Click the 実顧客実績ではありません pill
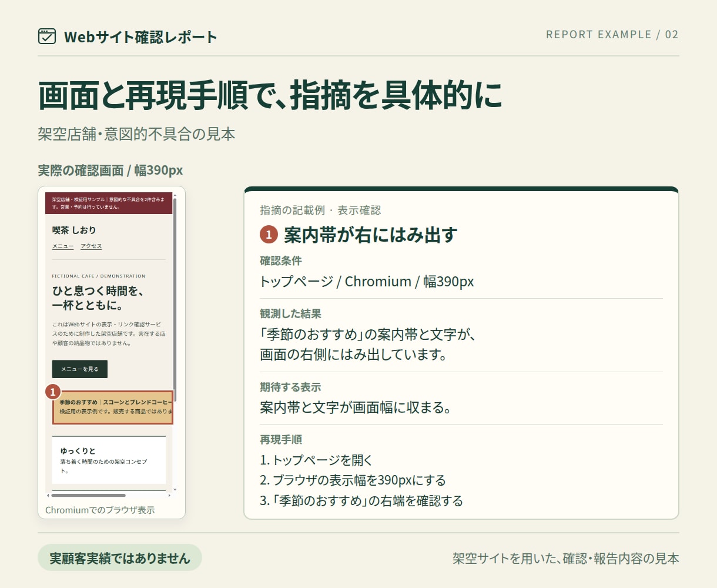The width and height of the screenshot is (717, 588). pos(120,558)
